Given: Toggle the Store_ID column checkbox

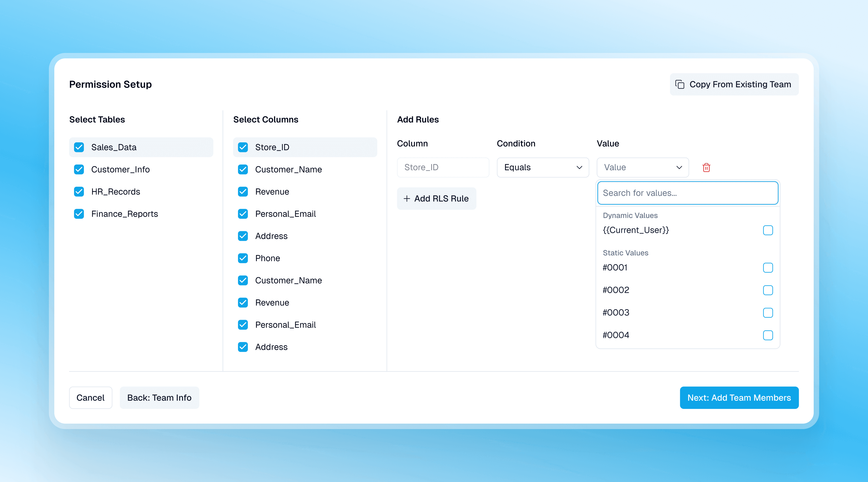Looking at the screenshot, I should click(243, 147).
